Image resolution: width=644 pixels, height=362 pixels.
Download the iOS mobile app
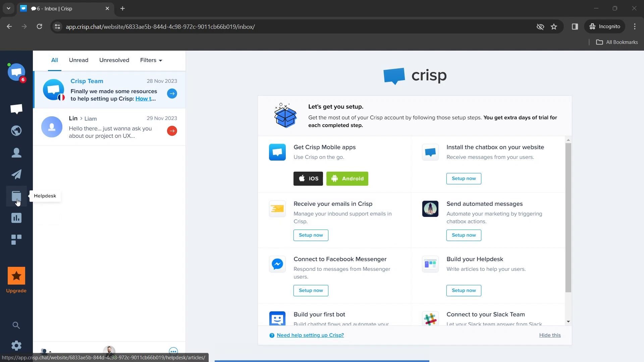click(308, 179)
